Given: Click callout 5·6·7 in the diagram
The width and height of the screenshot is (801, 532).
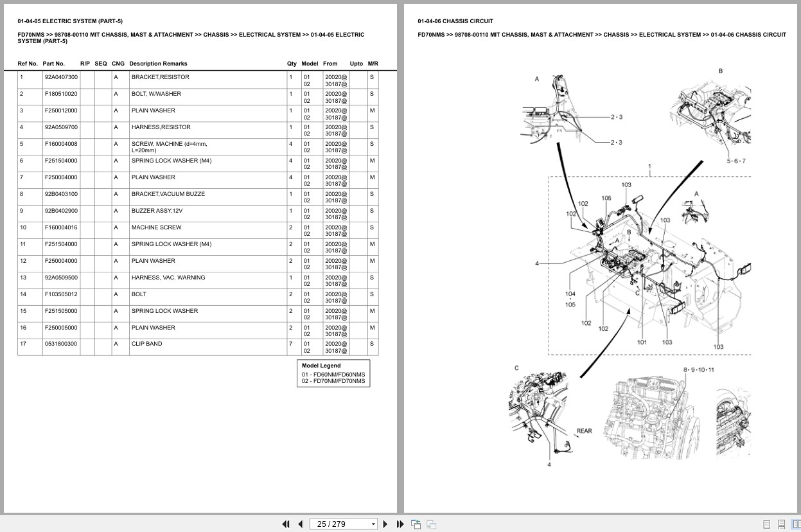Looking at the screenshot, I should point(736,161).
